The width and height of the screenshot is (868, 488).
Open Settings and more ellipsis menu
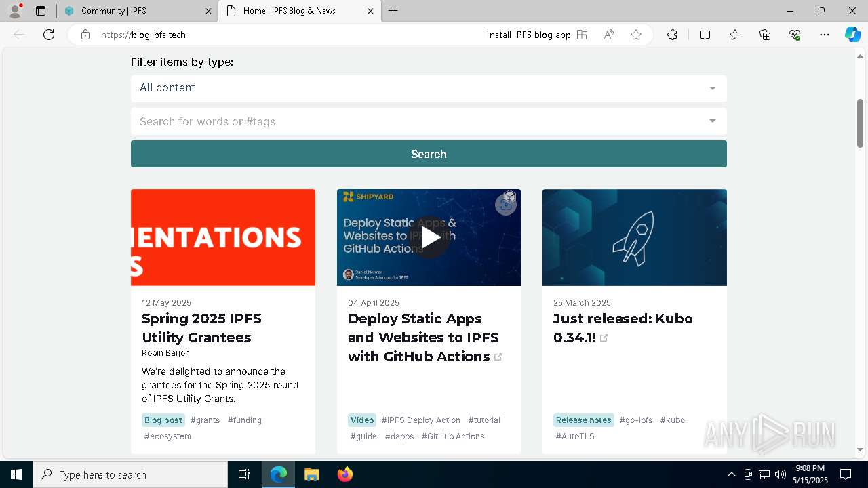click(825, 35)
